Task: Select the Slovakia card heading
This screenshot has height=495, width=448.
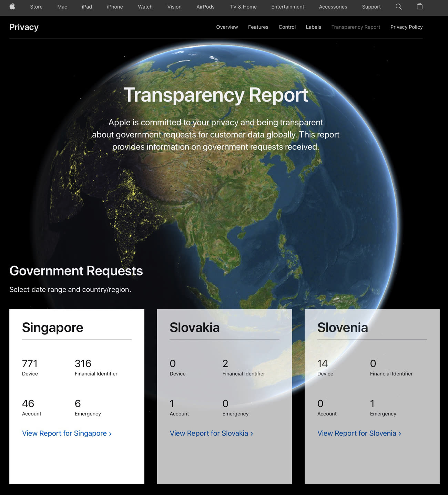Action: pyautogui.click(x=194, y=328)
